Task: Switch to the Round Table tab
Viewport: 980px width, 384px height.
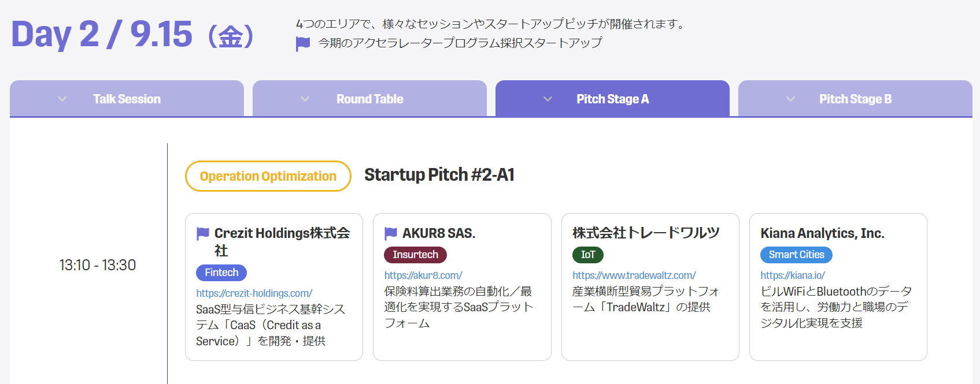Action: (x=369, y=99)
